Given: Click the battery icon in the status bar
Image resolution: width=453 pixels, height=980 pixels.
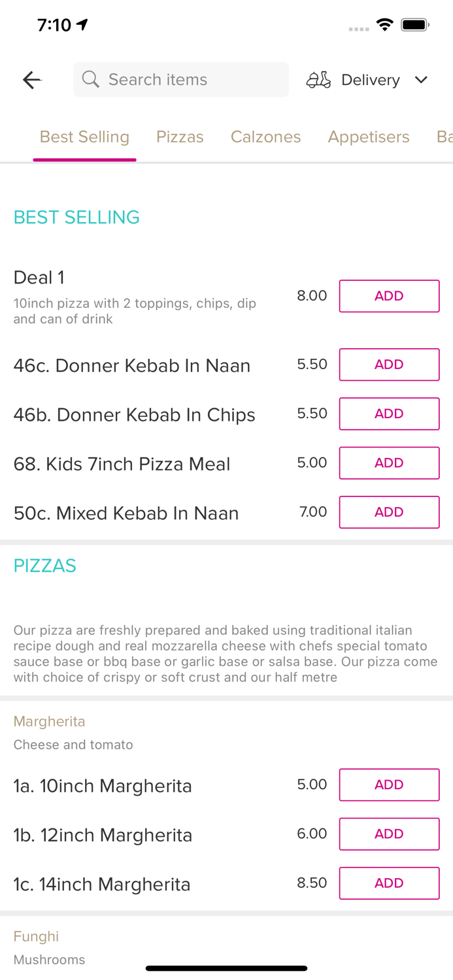Looking at the screenshot, I should tap(414, 24).
